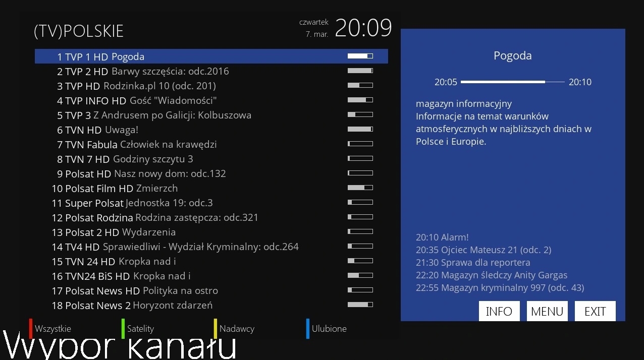
Task: Select 22:20 Magazyn śledczy Anity Gargas
Action: pos(492,275)
